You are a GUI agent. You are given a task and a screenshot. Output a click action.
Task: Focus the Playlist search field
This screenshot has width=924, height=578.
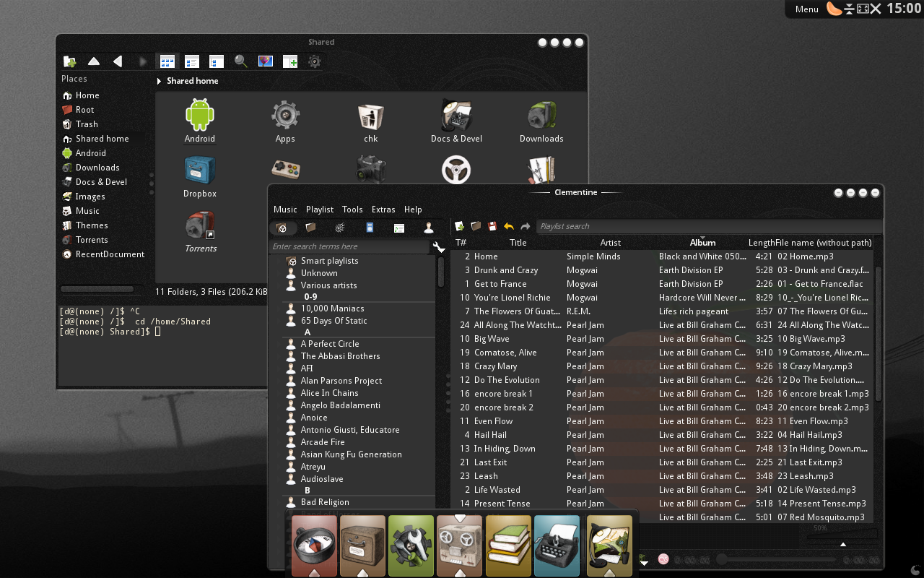click(x=708, y=226)
